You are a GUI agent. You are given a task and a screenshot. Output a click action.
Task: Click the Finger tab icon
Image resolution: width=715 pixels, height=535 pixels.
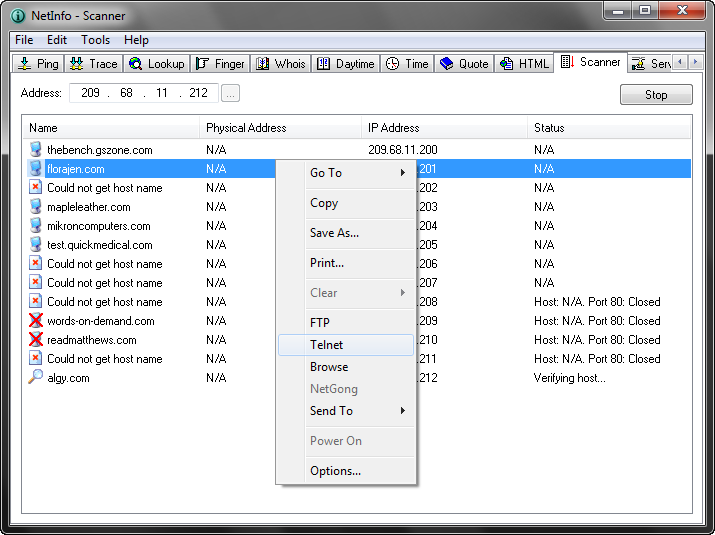(202, 64)
